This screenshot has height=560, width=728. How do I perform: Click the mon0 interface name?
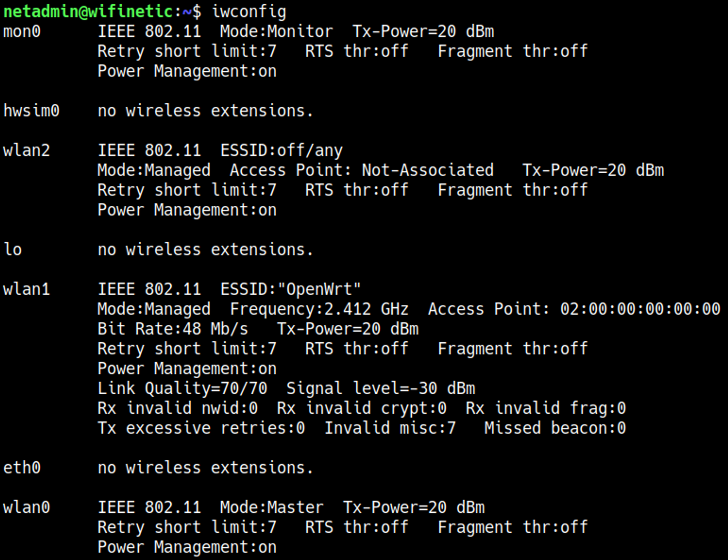[21, 32]
